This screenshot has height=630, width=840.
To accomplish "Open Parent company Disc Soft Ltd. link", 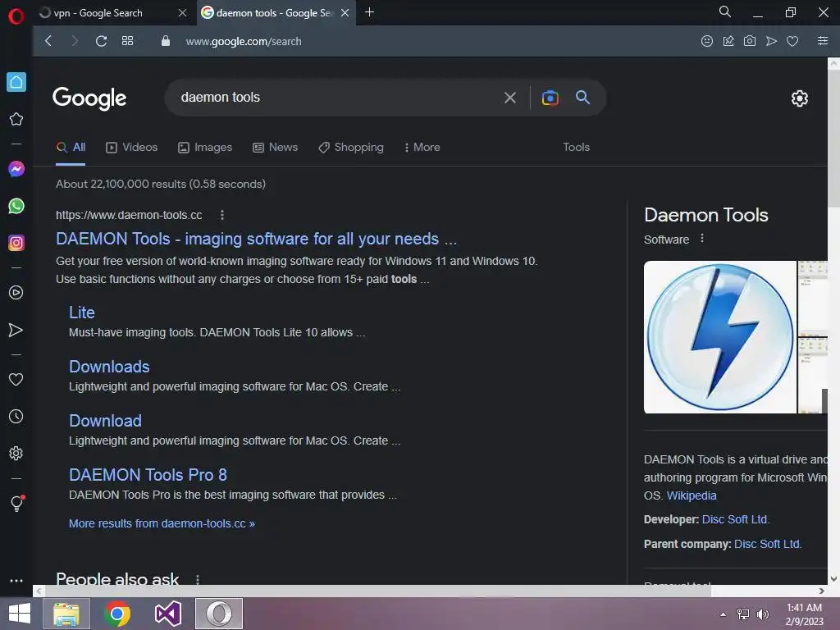I will (x=768, y=544).
